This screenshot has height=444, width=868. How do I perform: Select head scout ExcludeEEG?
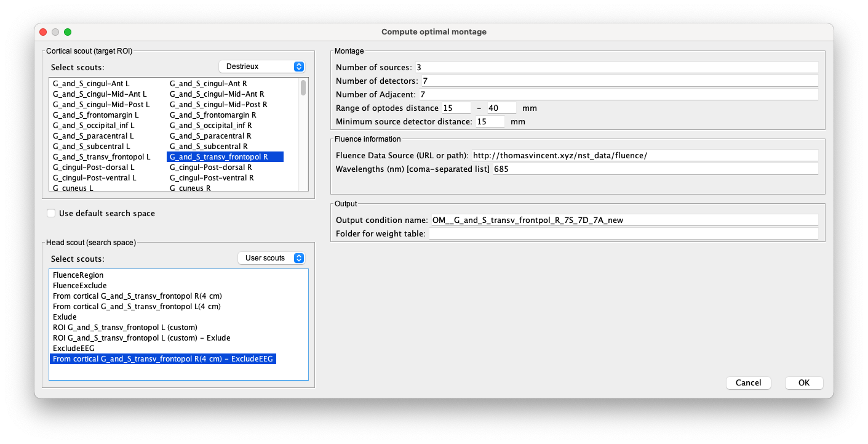pyautogui.click(x=74, y=348)
